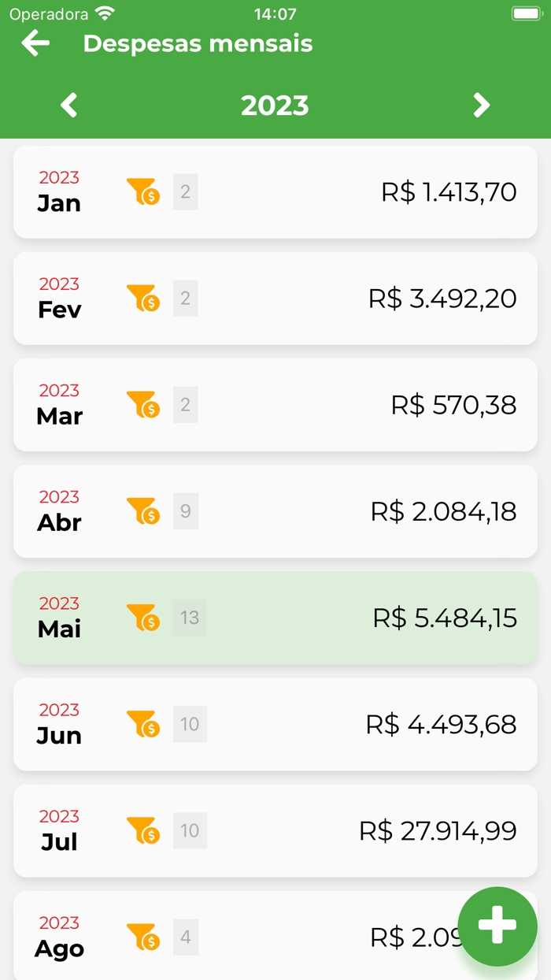Click the count badge showing 13 for Mai
This screenshot has width=551, height=980.
pos(189,618)
